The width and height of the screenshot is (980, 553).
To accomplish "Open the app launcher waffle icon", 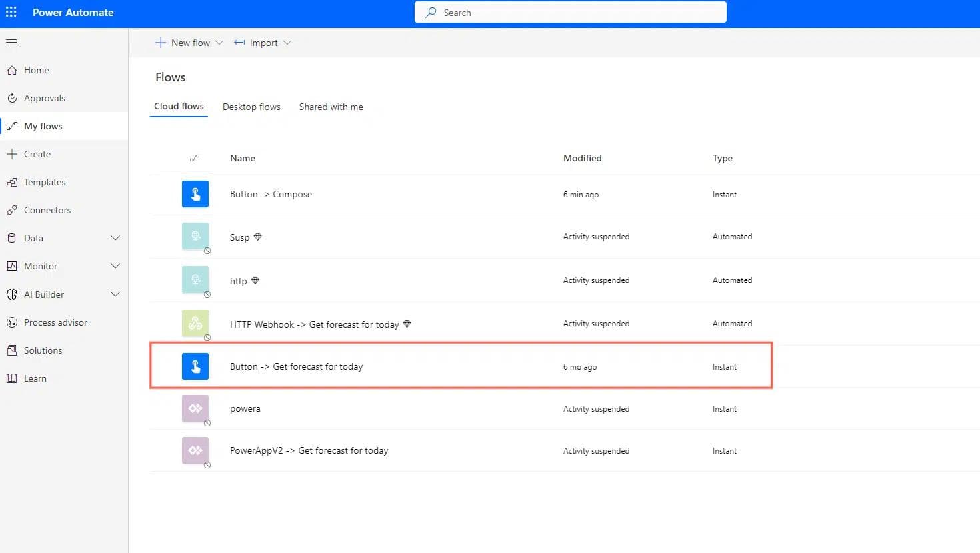I will coord(11,12).
